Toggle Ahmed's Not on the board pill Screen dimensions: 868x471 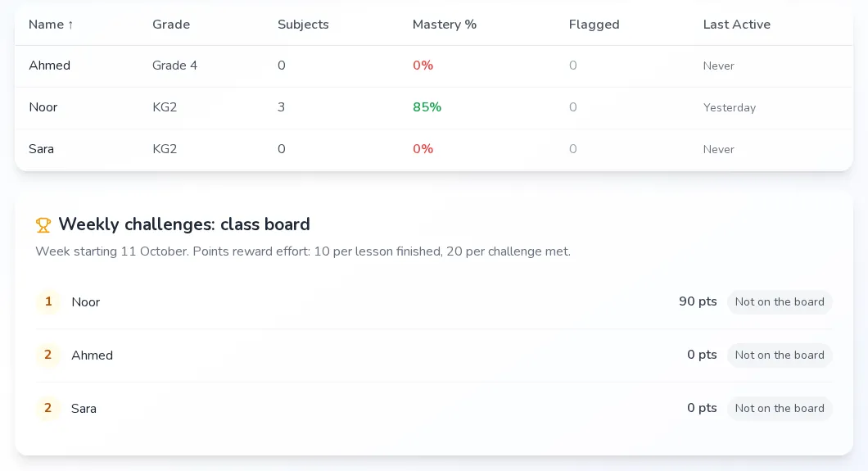pyautogui.click(x=780, y=355)
